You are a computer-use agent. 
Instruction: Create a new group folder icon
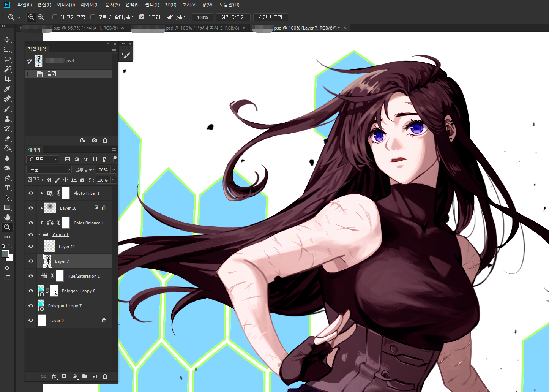[85, 376]
